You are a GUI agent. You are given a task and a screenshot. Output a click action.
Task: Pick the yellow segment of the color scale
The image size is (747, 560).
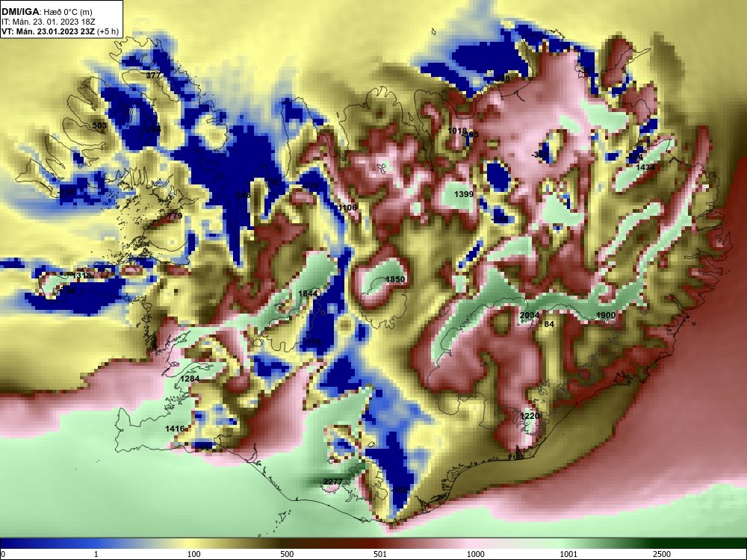click(x=190, y=544)
